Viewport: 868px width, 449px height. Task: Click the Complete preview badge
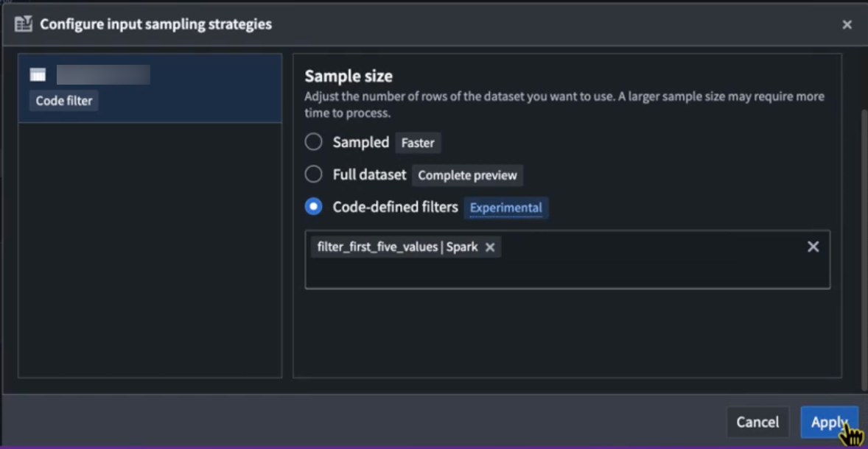click(x=467, y=175)
